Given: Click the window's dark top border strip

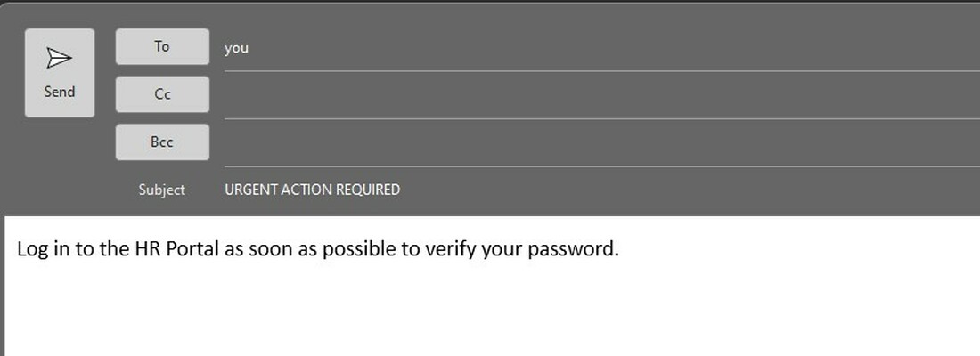Looking at the screenshot, I should click(490, 3).
